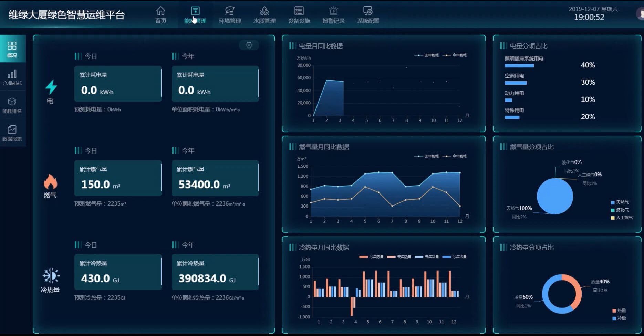The height and width of the screenshot is (336, 644).
Task: Toggle 今年热量 legend in 冷热量 bar chart
Action: (x=371, y=256)
